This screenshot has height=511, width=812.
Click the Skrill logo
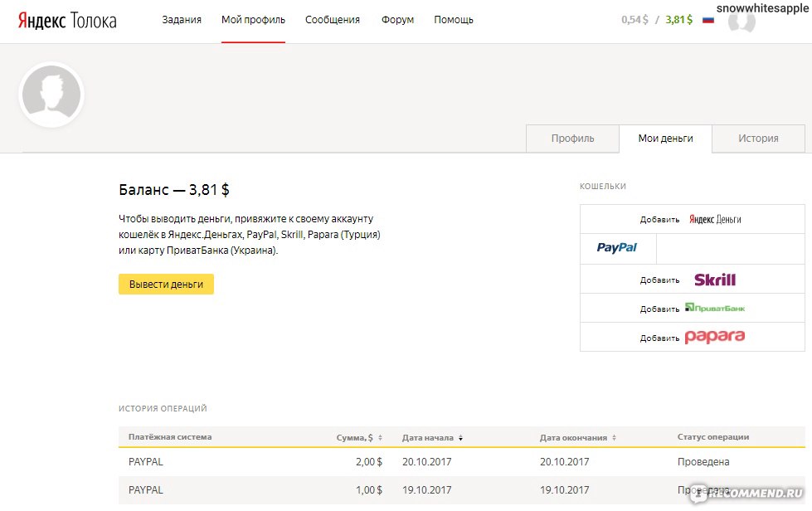click(x=715, y=280)
